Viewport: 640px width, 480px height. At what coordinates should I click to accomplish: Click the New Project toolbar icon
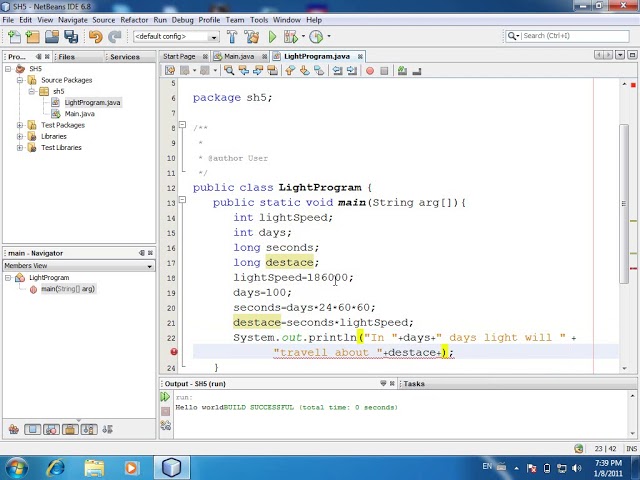(33, 37)
